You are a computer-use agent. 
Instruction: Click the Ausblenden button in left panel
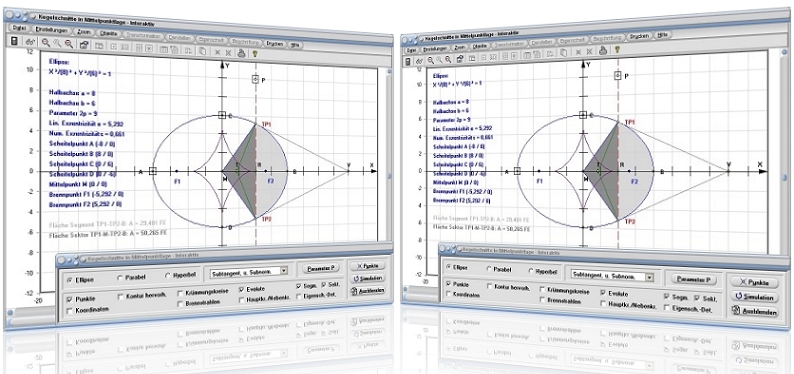pyautogui.click(x=367, y=291)
